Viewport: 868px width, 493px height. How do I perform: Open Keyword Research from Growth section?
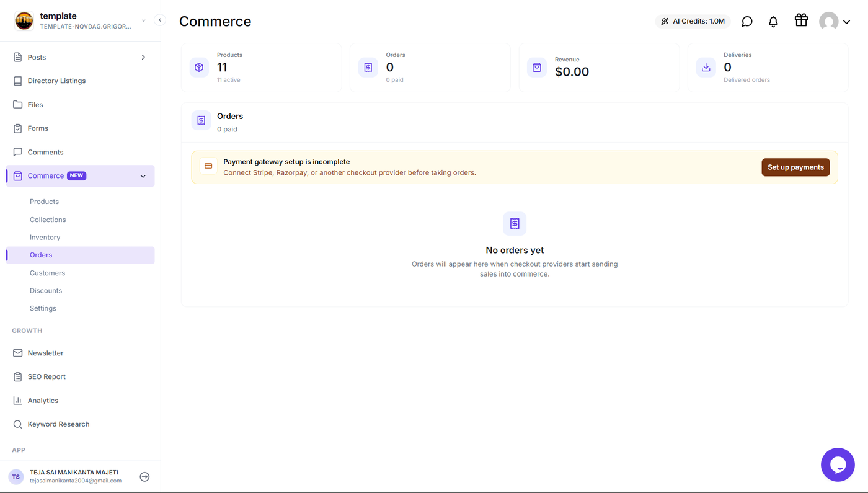coord(58,424)
